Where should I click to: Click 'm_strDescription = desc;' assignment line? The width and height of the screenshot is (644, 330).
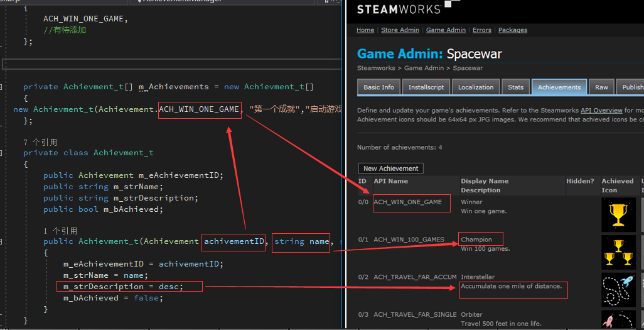pos(123,287)
